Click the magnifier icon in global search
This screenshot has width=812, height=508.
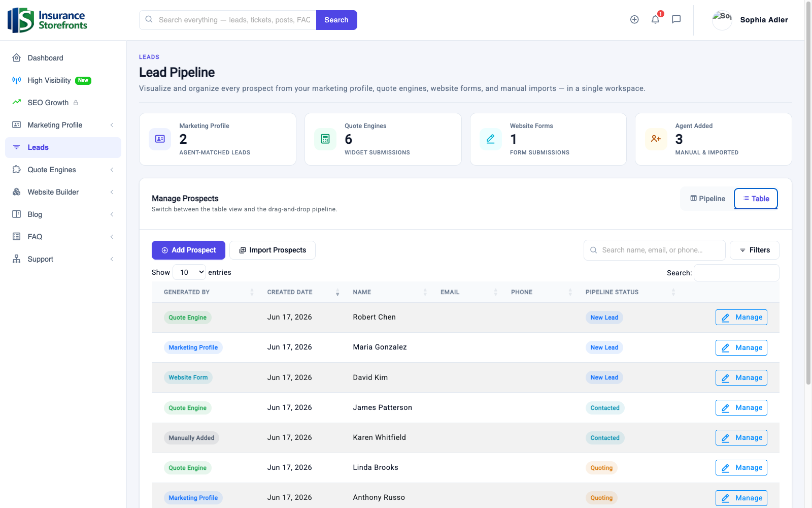[149, 19]
